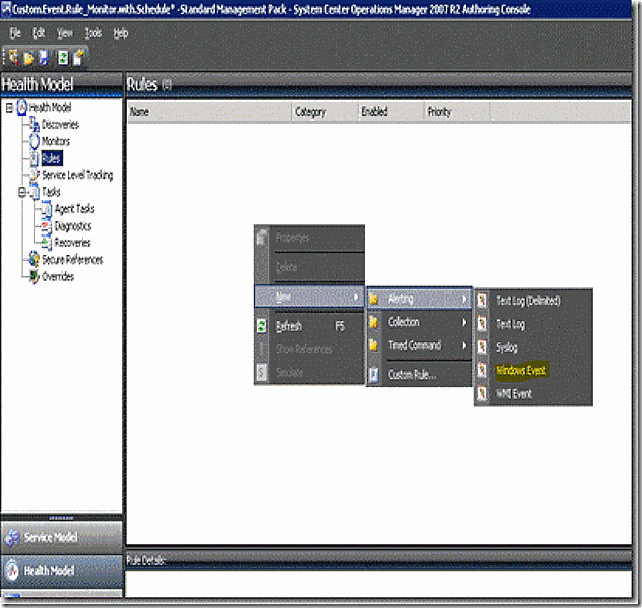
Task: Click the New management pack toolbar icon
Action: pyautogui.click(x=13, y=58)
